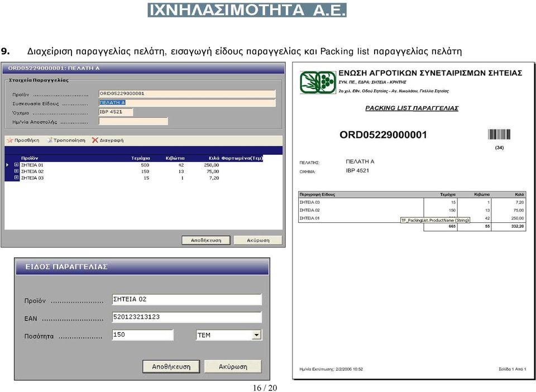Click the 665 total pieces value

(x=452, y=226)
